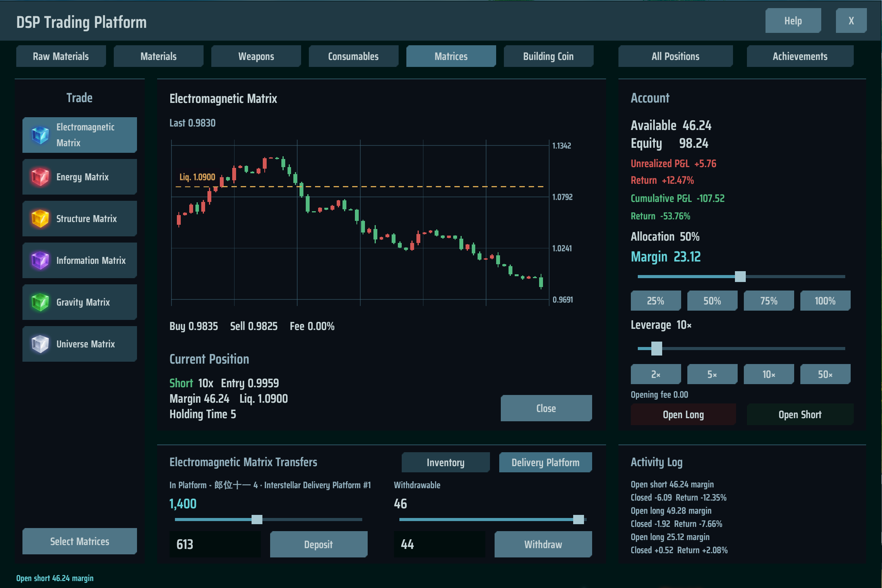882x588 pixels.
Task: Select the green Gravity Matrix cube icon
Action: tap(40, 302)
